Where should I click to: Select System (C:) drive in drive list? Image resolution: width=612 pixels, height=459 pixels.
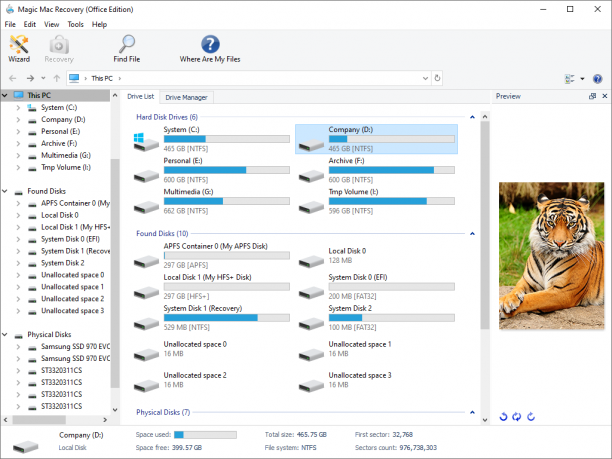(211, 139)
